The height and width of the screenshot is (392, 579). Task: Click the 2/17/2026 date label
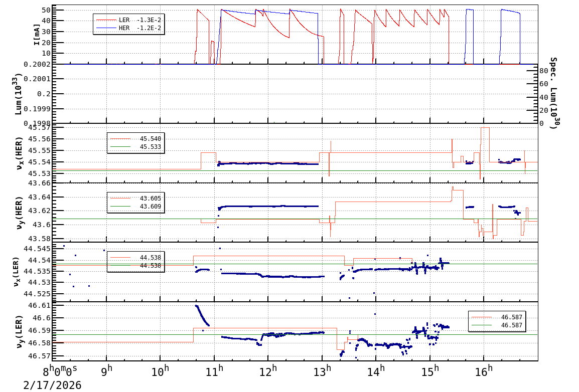pos(52,385)
